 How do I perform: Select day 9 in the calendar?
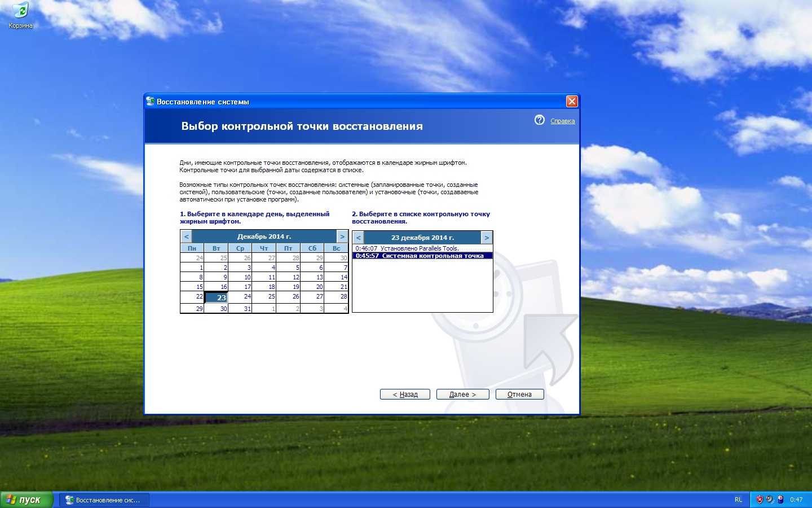(x=216, y=277)
